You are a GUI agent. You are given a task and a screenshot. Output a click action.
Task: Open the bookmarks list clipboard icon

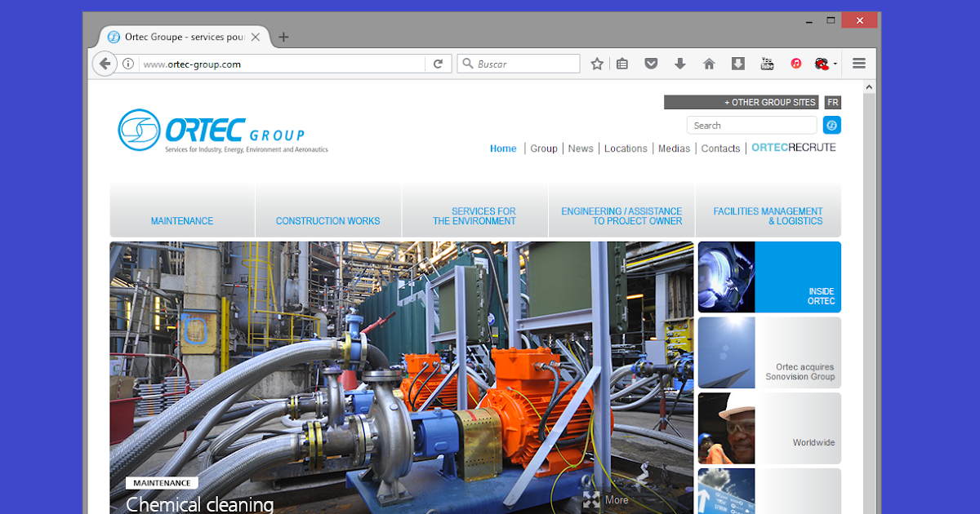tap(622, 63)
